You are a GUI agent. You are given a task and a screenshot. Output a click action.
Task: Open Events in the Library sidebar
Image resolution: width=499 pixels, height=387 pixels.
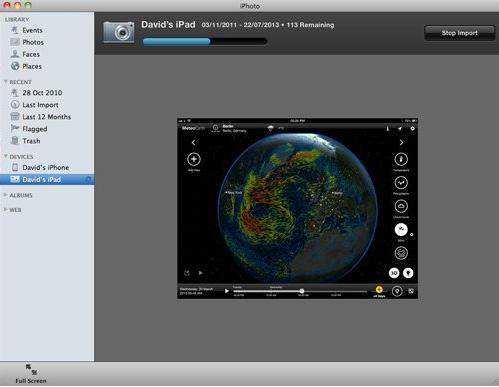(32, 30)
